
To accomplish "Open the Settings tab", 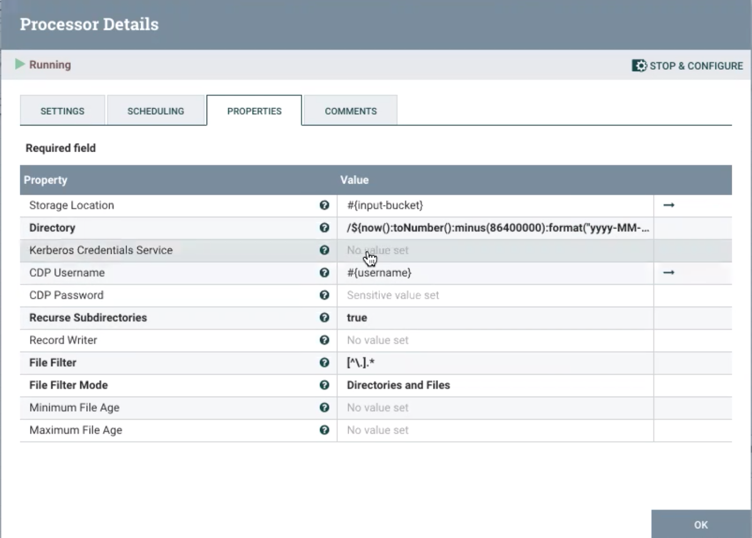I will [62, 111].
